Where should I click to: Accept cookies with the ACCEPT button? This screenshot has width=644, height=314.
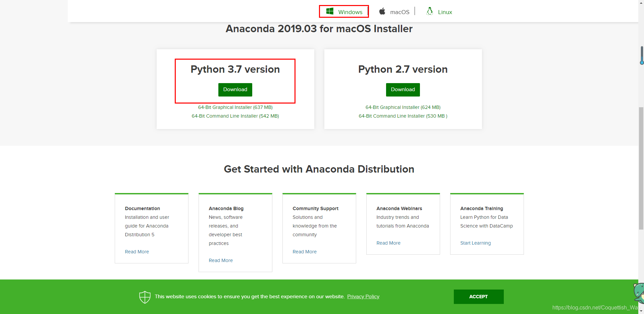click(x=479, y=297)
